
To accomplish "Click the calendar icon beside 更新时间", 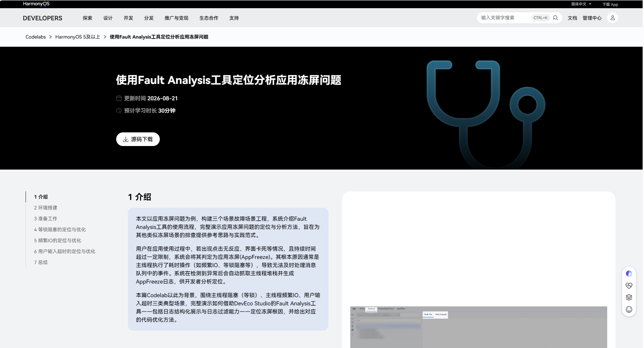I will click(x=119, y=98).
